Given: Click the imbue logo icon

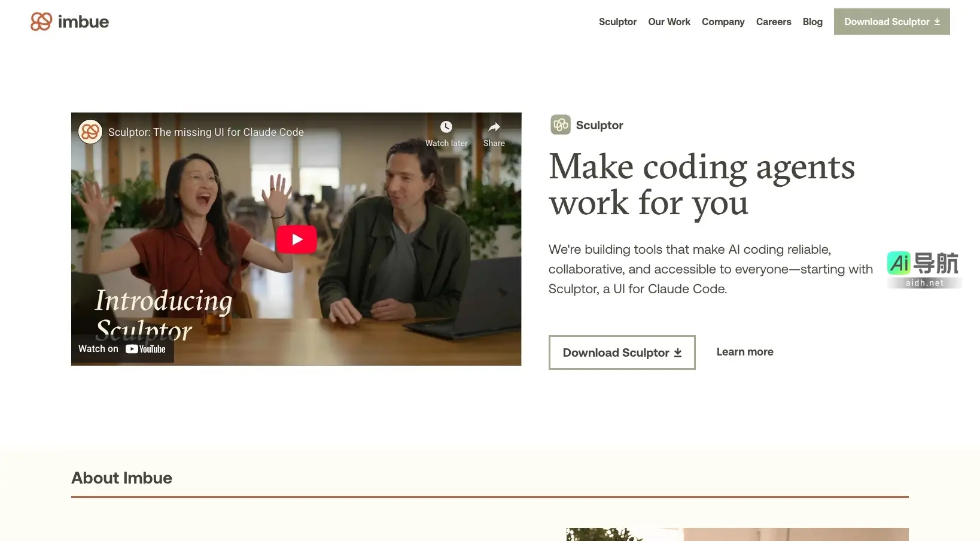Looking at the screenshot, I should click(41, 22).
